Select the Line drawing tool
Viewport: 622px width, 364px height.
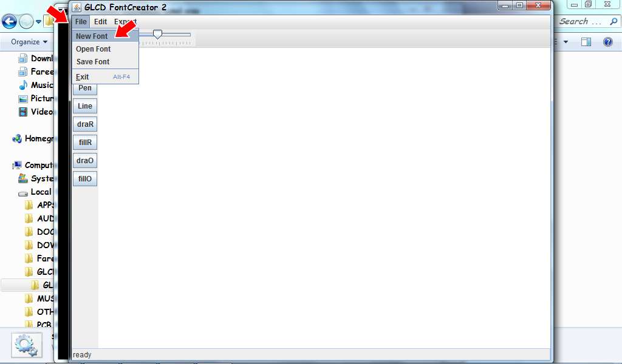[84, 106]
